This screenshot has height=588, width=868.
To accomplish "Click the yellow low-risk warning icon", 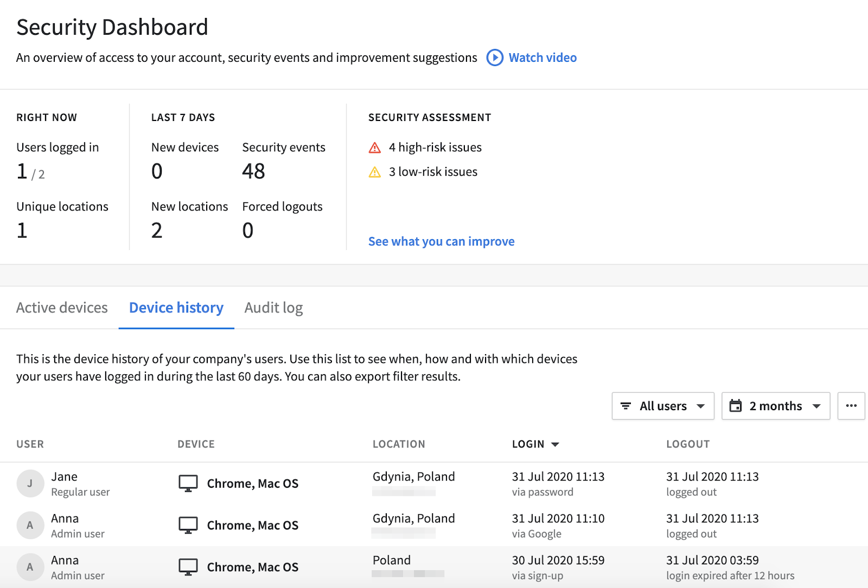I will pos(375,172).
